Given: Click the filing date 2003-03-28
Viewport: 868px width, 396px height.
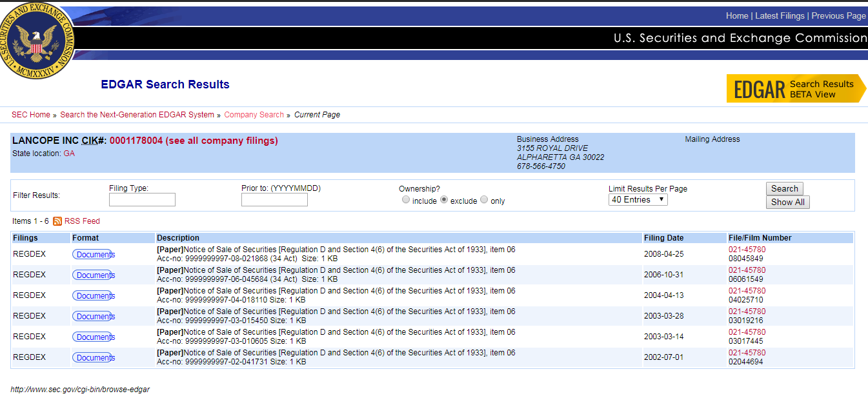Looking at the screenshot, I should 663,316.
